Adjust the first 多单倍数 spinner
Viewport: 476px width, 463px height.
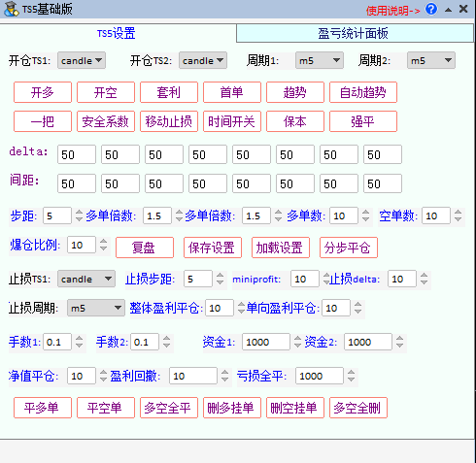coord(179,215)
